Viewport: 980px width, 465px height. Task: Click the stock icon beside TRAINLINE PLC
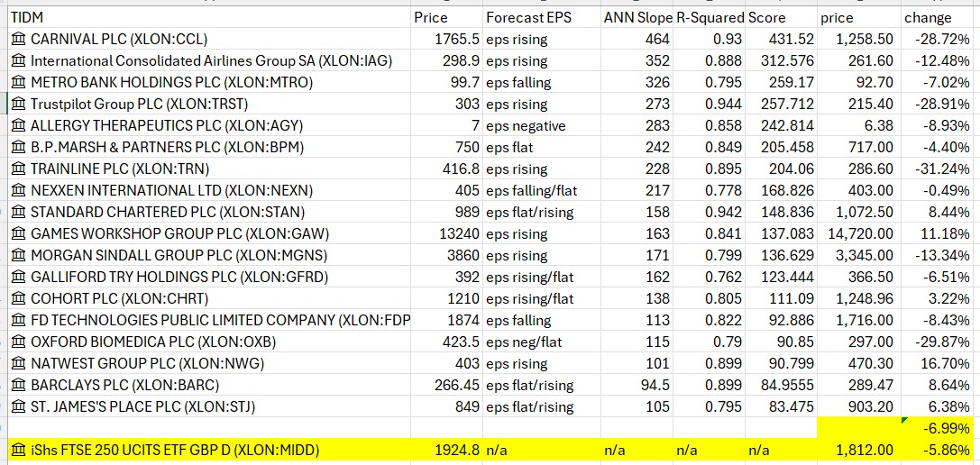[x=19, y=169]
